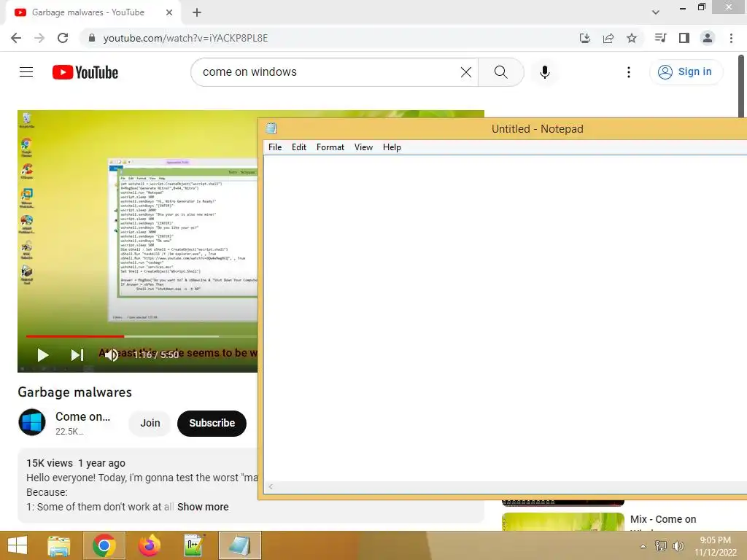Open Notepad View menu
The width and height of the screenshot is (747, 560).
click(363, 147)
